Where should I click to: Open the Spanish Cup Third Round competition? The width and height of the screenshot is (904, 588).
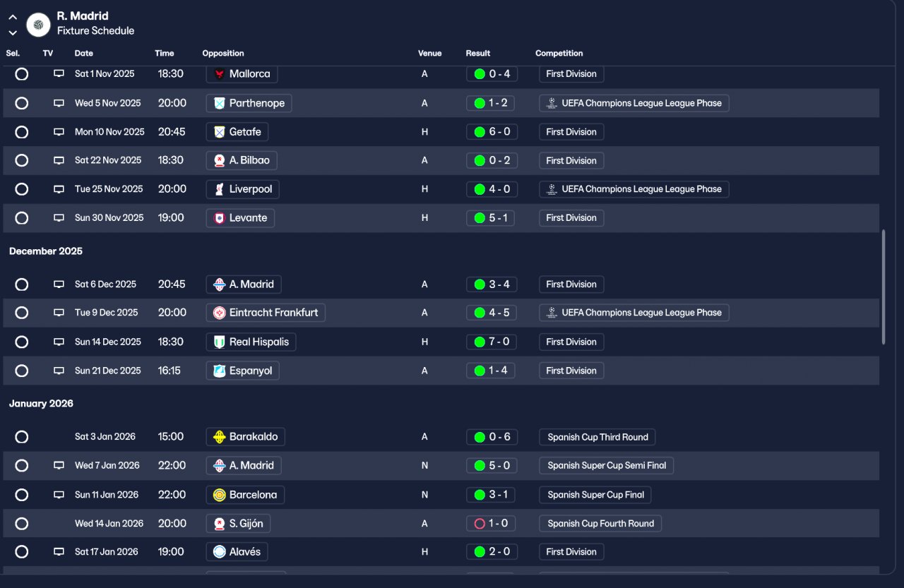pyautogui.click(x=597, y=437)
